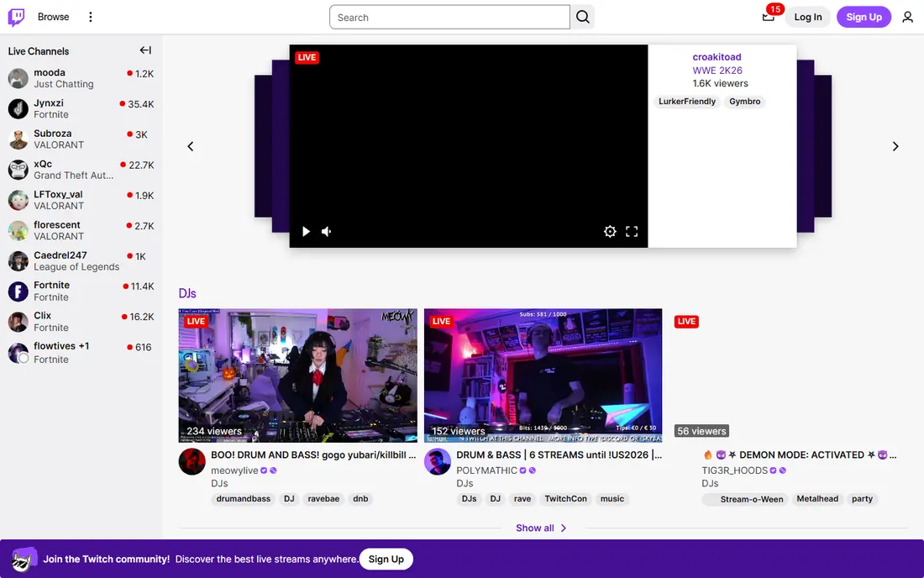Select the Stream-o-Ween tag
The height and width of the screenshot is (578, 924).
pyautogui.click(x=745, y=499)
